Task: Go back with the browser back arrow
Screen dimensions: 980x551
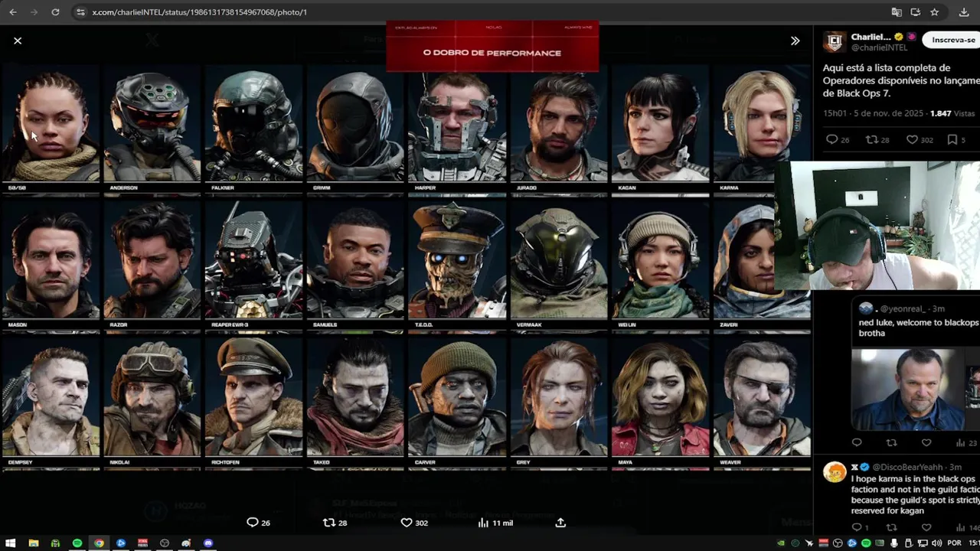Action: pyautogui.click(x=14, y=12)
